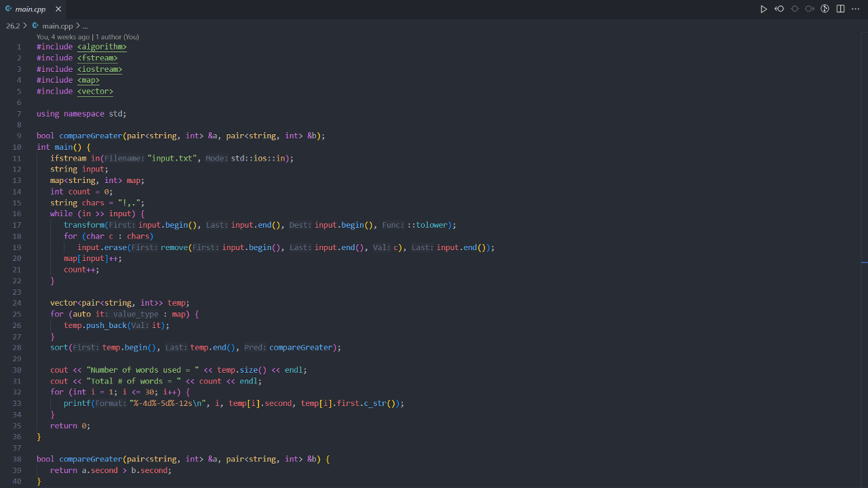Viewport: 868px width, 488px height.
Task: Open the main.cpp breadcrumb
Action: tap(57, 26)
